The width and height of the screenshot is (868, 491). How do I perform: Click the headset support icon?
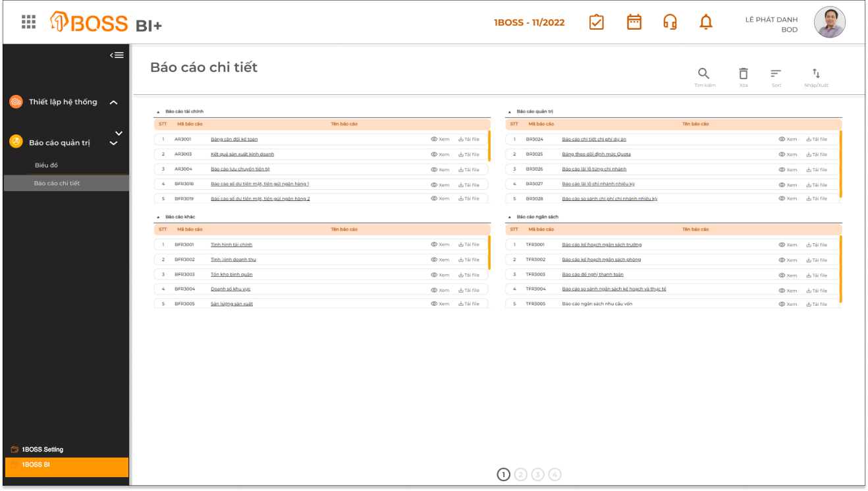(x=670, y=22)
